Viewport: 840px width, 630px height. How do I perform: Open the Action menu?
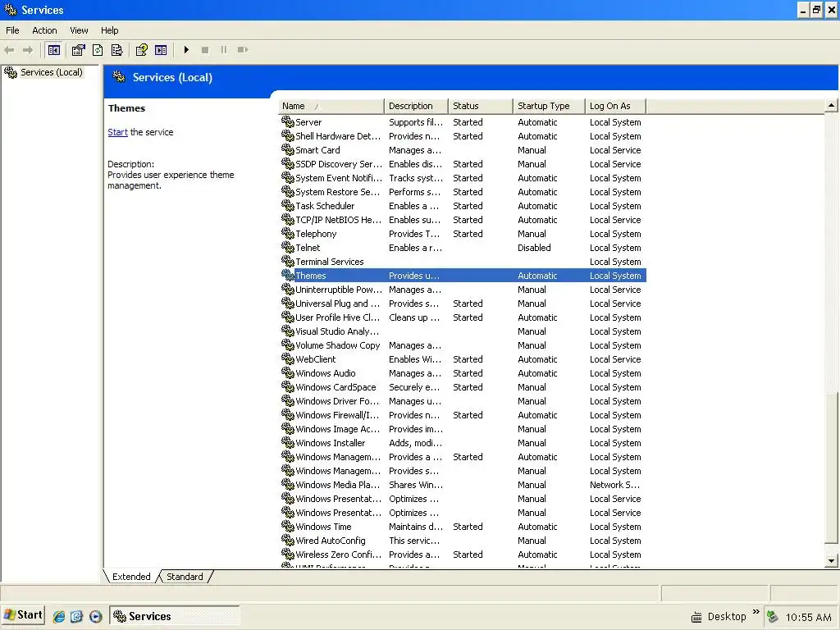tap(44, 30)
